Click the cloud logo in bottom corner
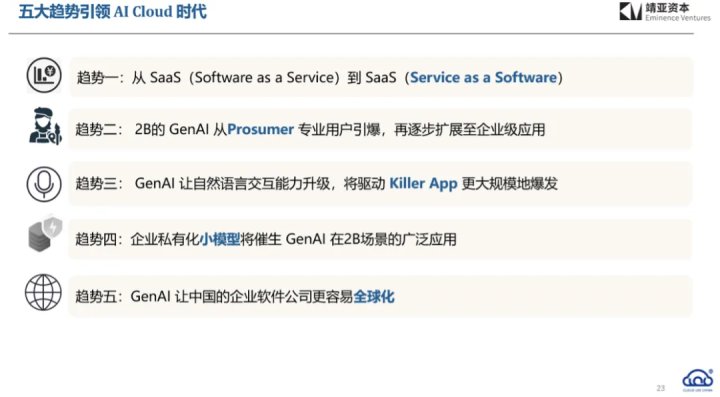720x397 pixels. click(x=698, y=380)
